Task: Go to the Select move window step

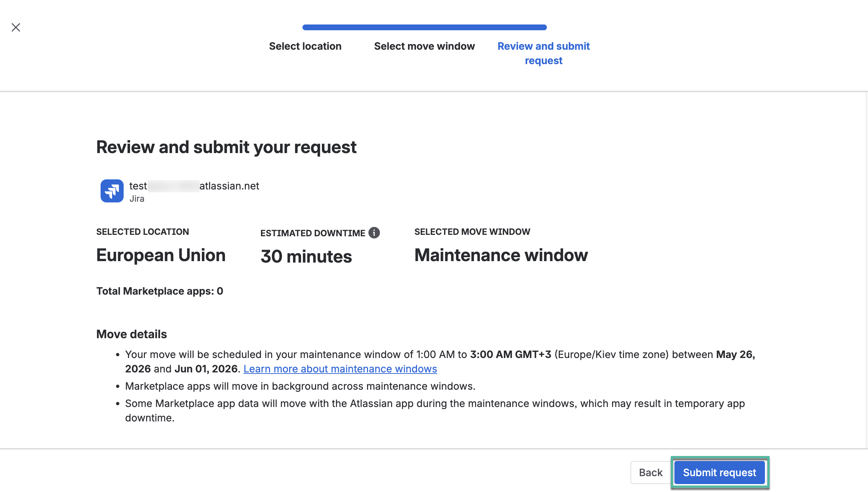Action: 424,46
